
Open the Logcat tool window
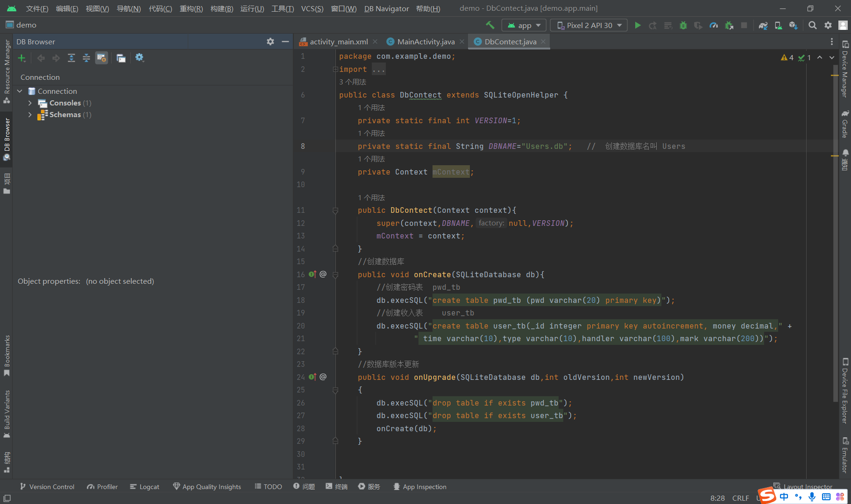point(145,487)
